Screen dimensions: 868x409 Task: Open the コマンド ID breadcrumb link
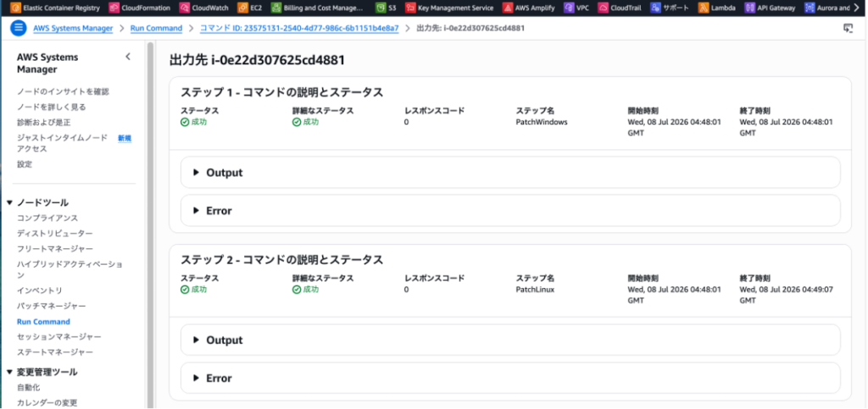click(x=299, y=28)
